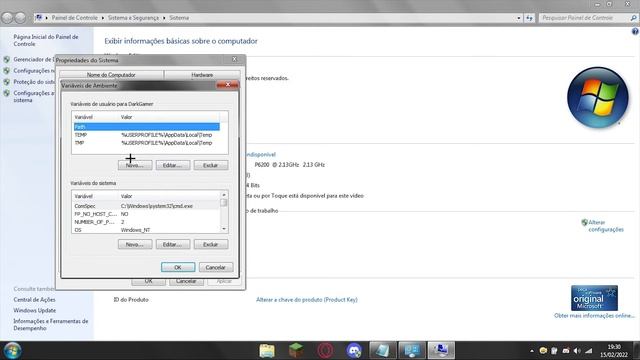Screen dimensions: 640x360
Task: Click system variables scrollbar up arrow
Action: (x=224, y=195)
